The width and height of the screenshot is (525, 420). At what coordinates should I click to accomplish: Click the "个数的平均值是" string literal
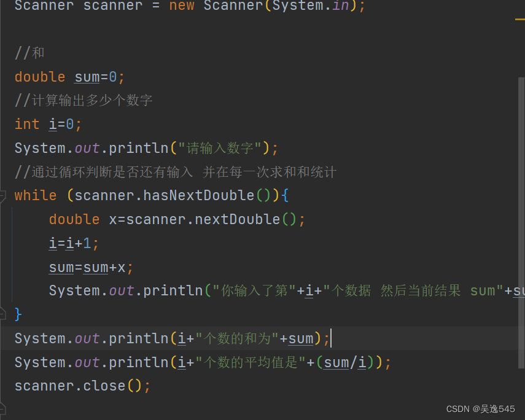[x=251, y=362]
